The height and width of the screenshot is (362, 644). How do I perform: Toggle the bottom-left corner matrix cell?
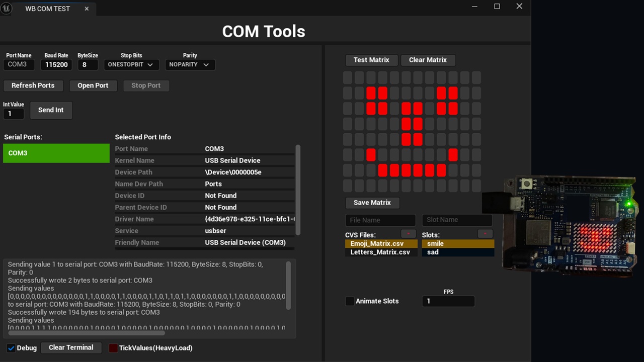click(x=348, y=186)
